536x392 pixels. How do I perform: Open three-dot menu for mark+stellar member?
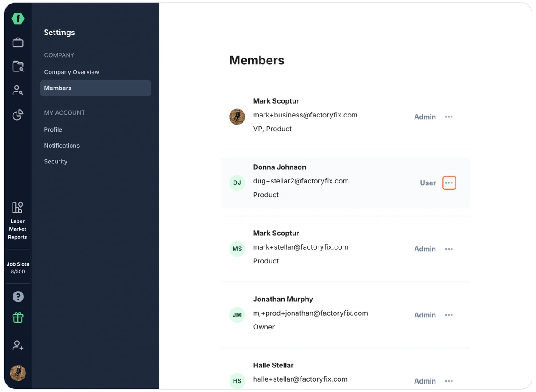(449, 249)
